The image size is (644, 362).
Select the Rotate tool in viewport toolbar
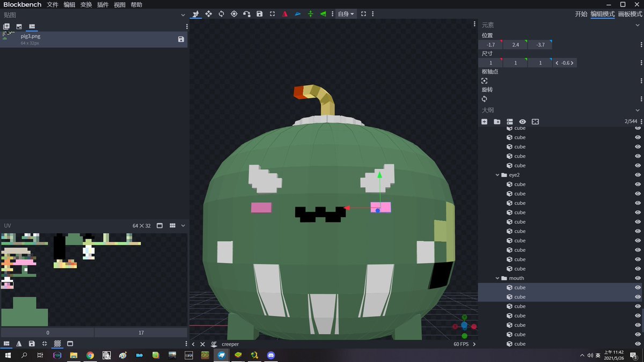tap(221, 14)
